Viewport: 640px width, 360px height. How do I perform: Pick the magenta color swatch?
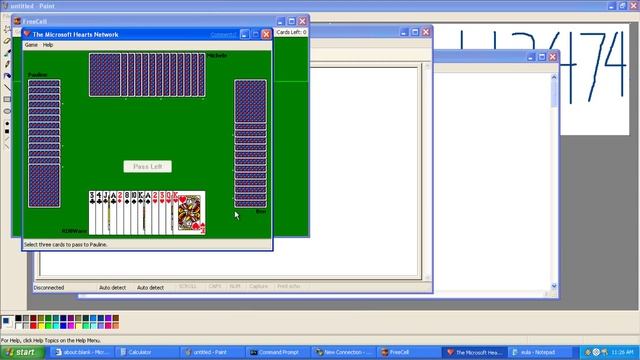71,325
